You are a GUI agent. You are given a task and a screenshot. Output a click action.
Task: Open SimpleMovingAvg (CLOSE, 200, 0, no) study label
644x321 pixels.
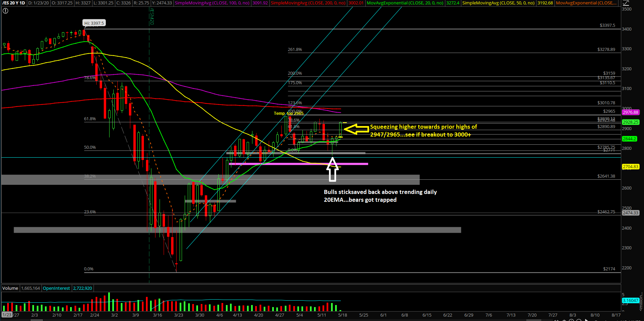point(308,3)
